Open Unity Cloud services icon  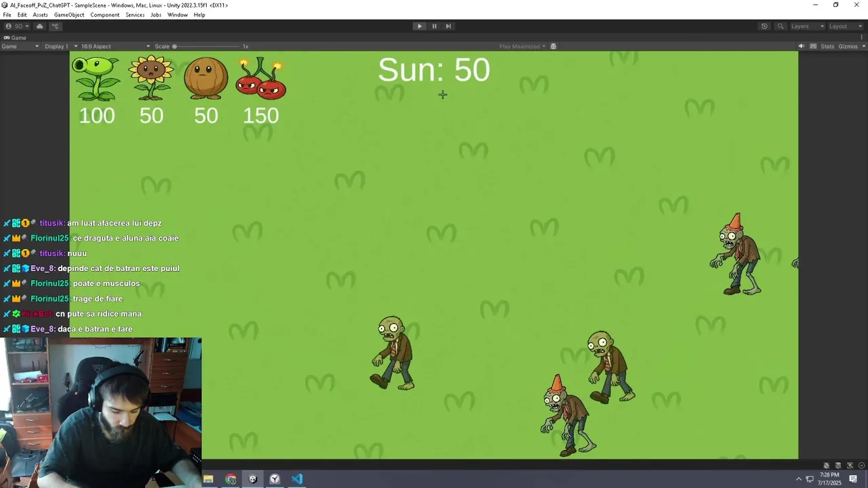(x=40, y=26)
